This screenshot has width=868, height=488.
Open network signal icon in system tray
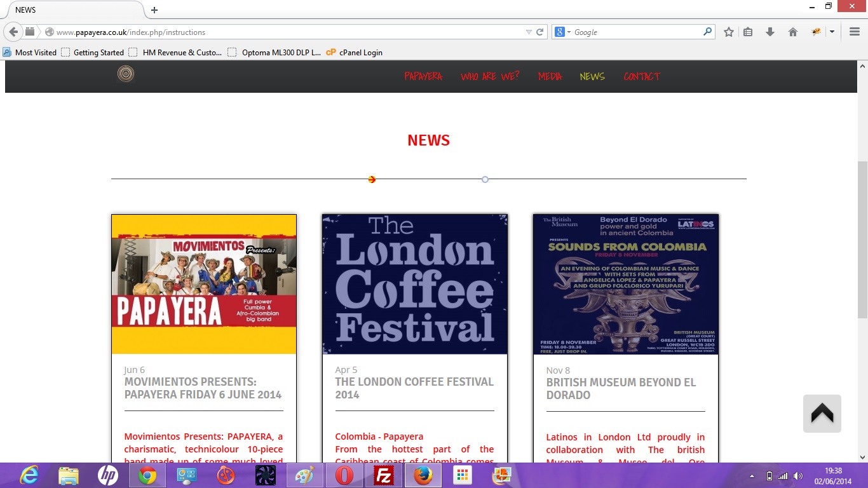783,476
